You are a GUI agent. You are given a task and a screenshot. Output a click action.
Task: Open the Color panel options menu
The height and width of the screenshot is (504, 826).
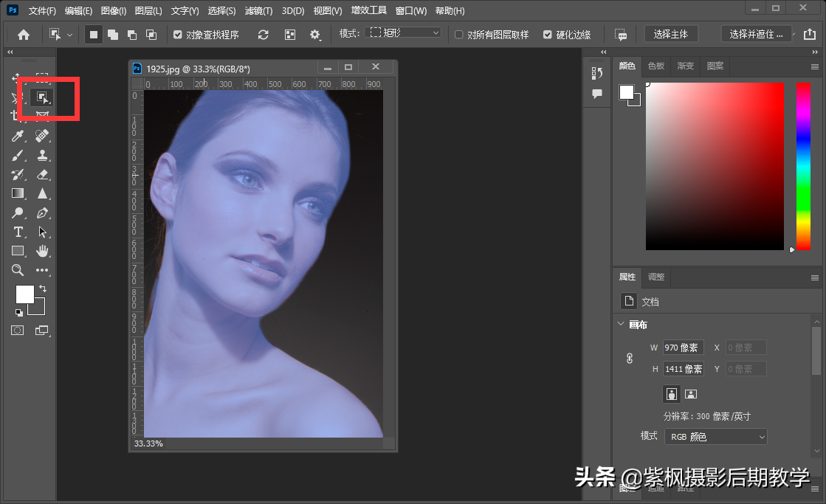click(x=814, y=67)
